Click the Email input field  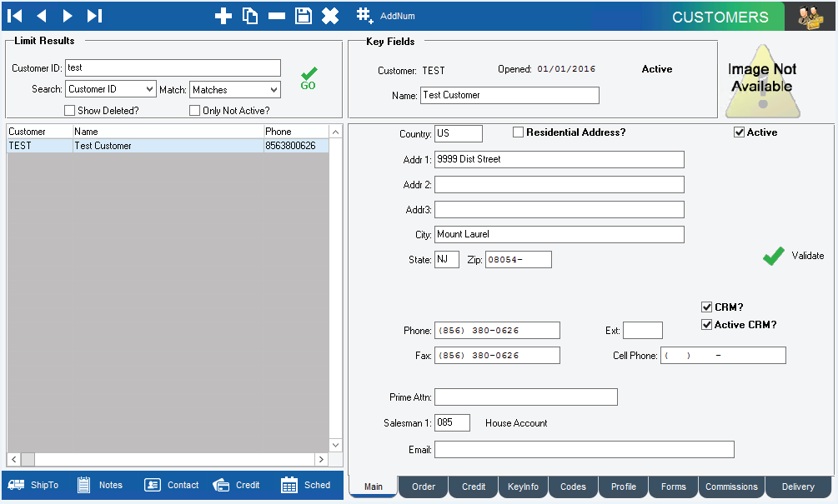coord(584,450)
